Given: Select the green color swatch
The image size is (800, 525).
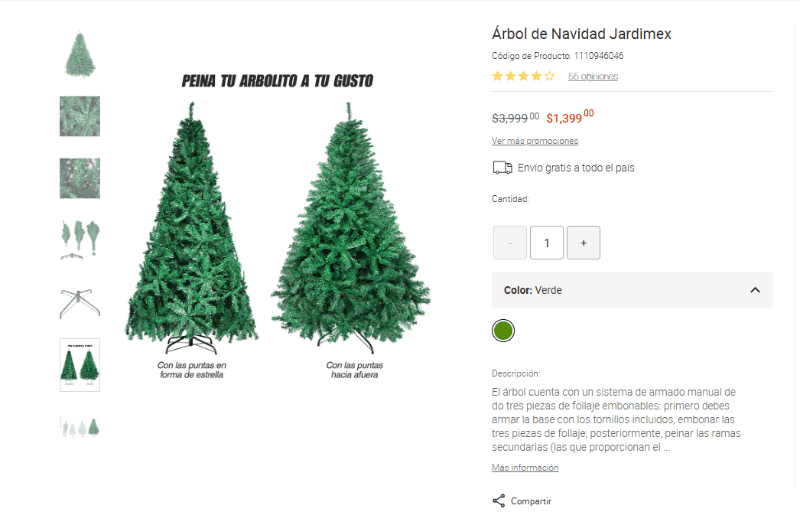Looking at the screenshot, I should coord(503,331).
